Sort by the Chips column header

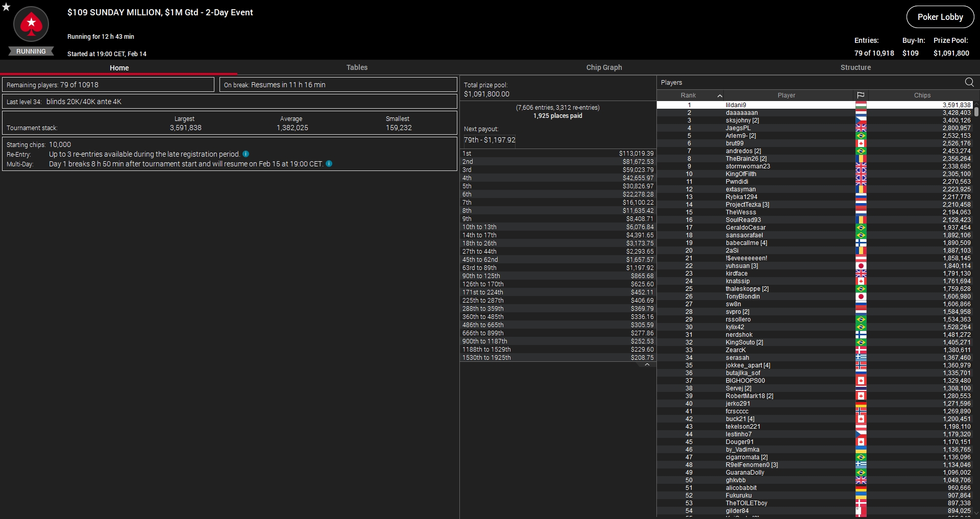pos(922,95)
